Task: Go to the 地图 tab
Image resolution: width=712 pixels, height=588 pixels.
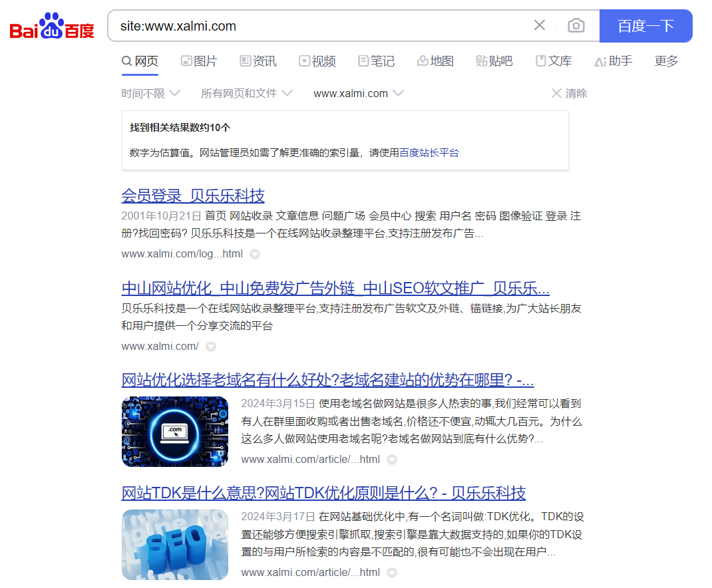Action: coord(435,61)
